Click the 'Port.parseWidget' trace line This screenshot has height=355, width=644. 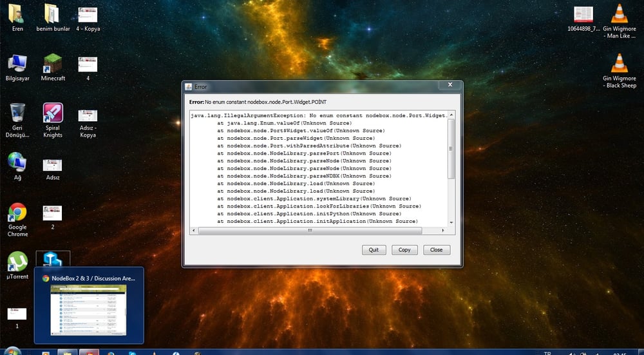pyautogui.click(x=296, y=138)
